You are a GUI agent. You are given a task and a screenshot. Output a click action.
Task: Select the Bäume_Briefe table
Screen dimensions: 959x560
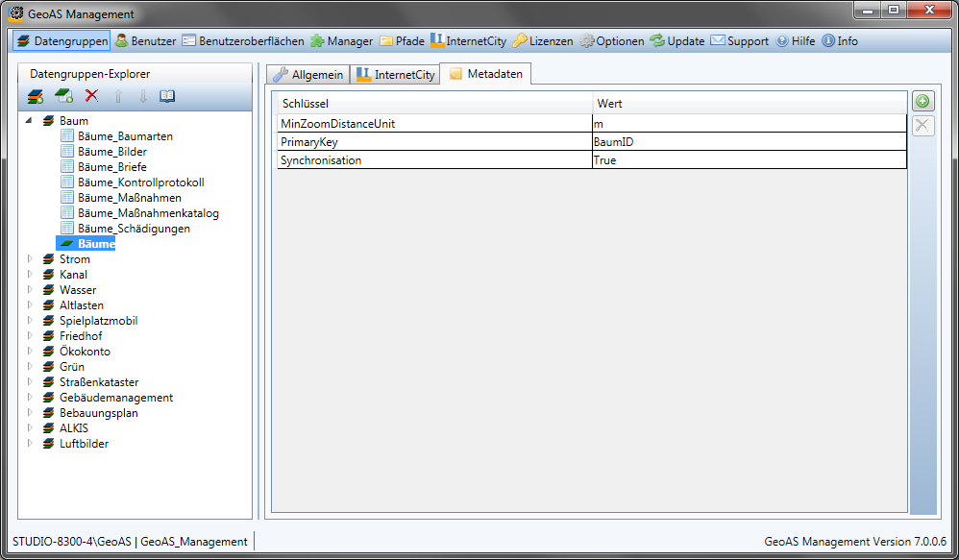[x=111, y=167]
